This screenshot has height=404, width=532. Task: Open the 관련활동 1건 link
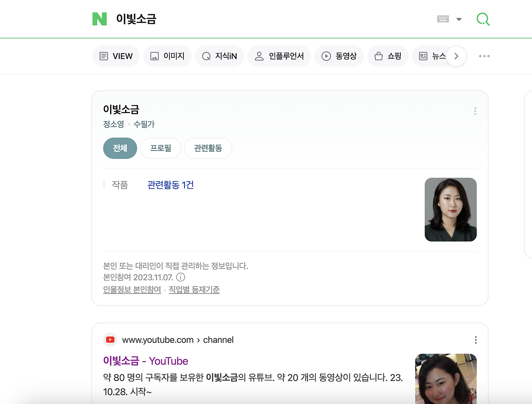[x=170, y=185]
